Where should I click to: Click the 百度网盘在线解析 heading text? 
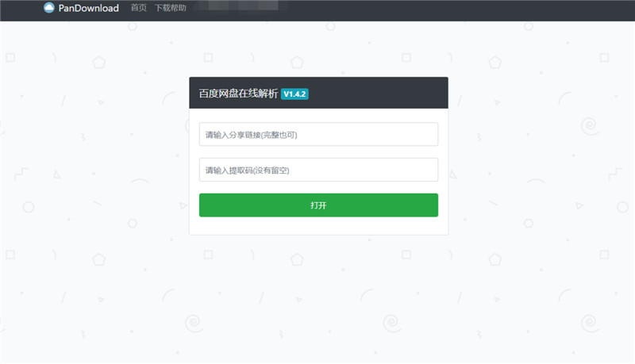coord(238,94)
